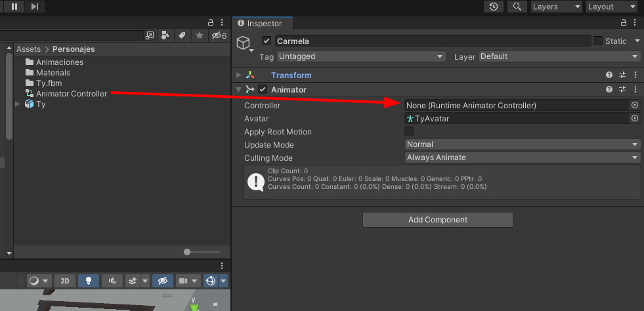This screenshot has width=644, height=311.
Task: Search by type icon in Project panel
Action: [x=165, y=35]
